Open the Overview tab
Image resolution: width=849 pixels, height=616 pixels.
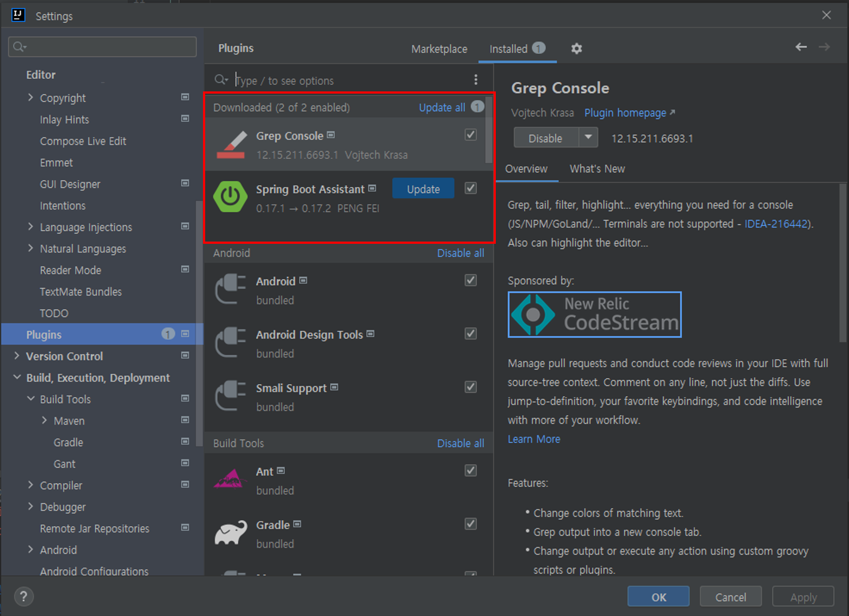click(526, 169)
